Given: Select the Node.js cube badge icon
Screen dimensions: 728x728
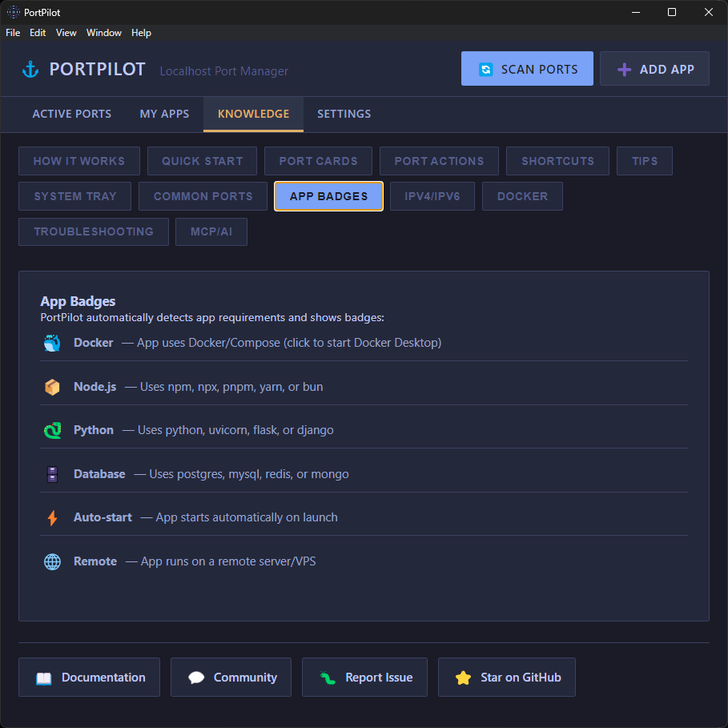Looking at the screenshot, I should click(x=52, y=386).
